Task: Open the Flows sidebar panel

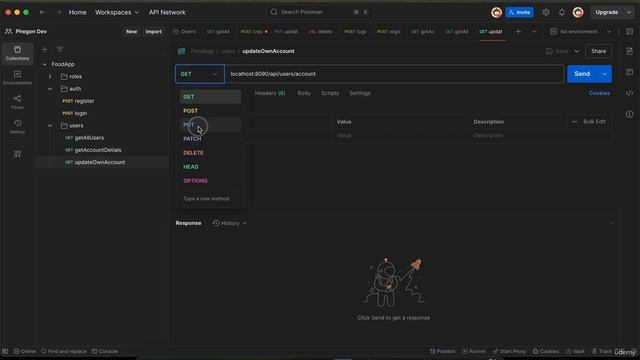Action: 17,102
